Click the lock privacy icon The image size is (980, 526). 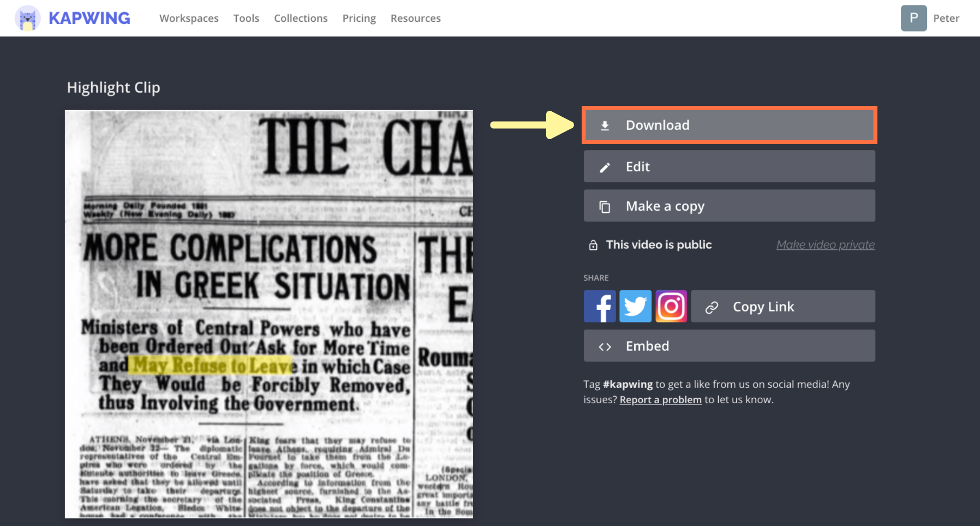(593, 246)
